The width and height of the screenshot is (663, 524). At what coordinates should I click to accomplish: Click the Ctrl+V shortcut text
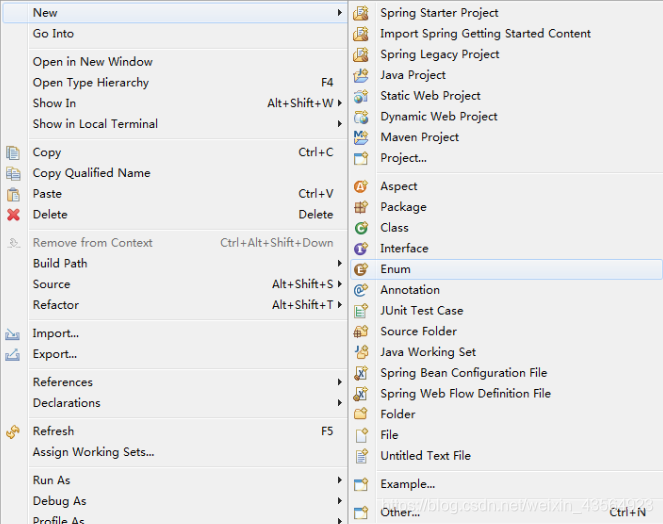coord(315,194)
